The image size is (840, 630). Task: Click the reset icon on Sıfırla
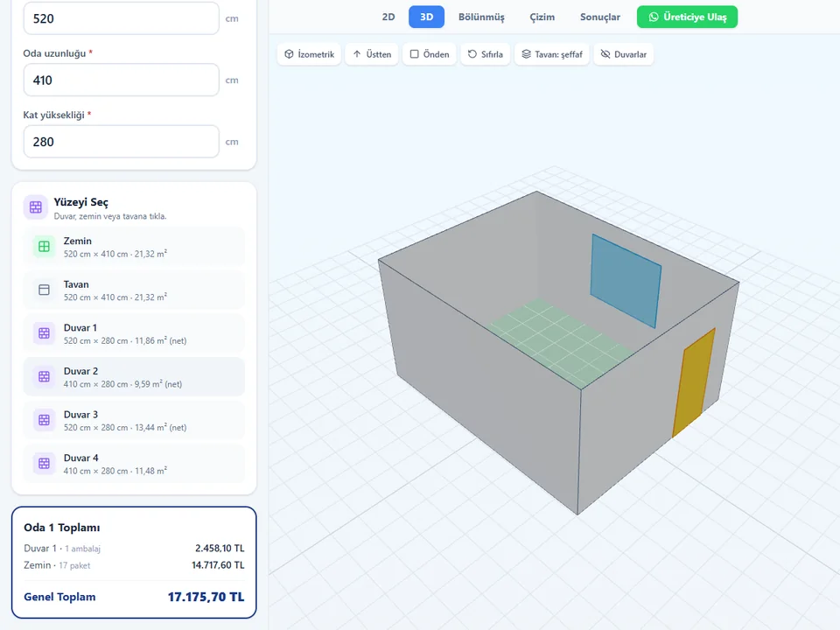472,54
